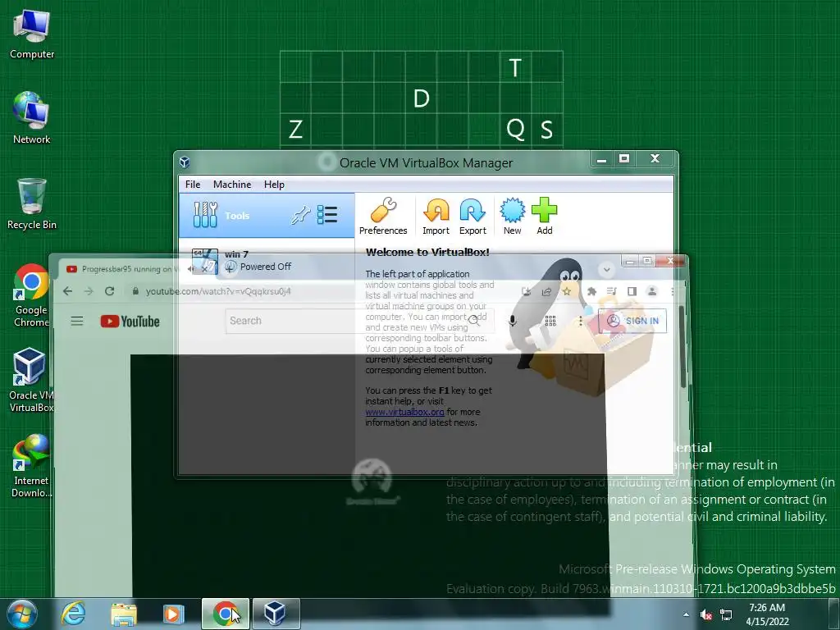Mute the Progressbar95 tab audio icon
Viewport: 840px width, 630px height.
tap(191, 269)
